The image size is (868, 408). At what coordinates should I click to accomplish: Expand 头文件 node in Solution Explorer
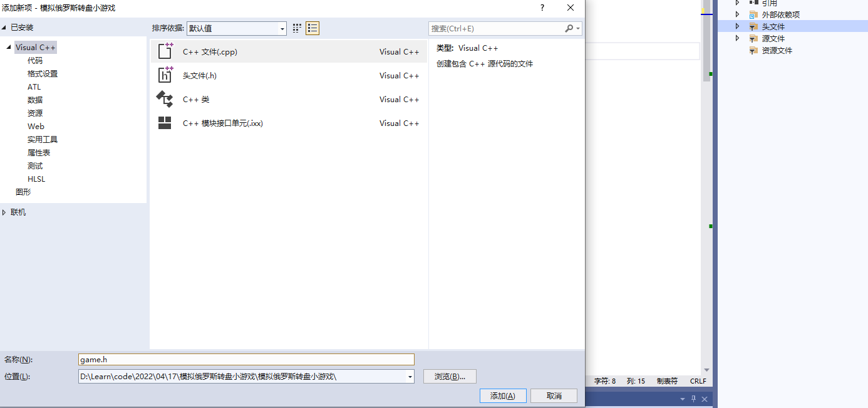click(x=738, y=26)
